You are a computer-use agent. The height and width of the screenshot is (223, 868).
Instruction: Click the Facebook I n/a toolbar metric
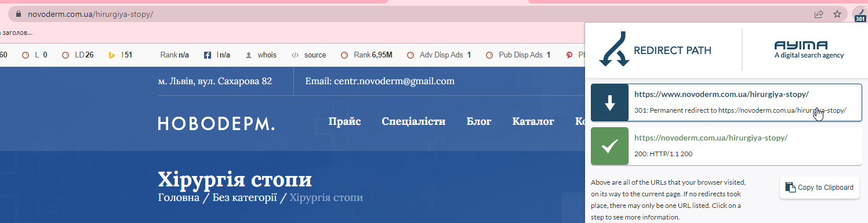tap(217, 55)
